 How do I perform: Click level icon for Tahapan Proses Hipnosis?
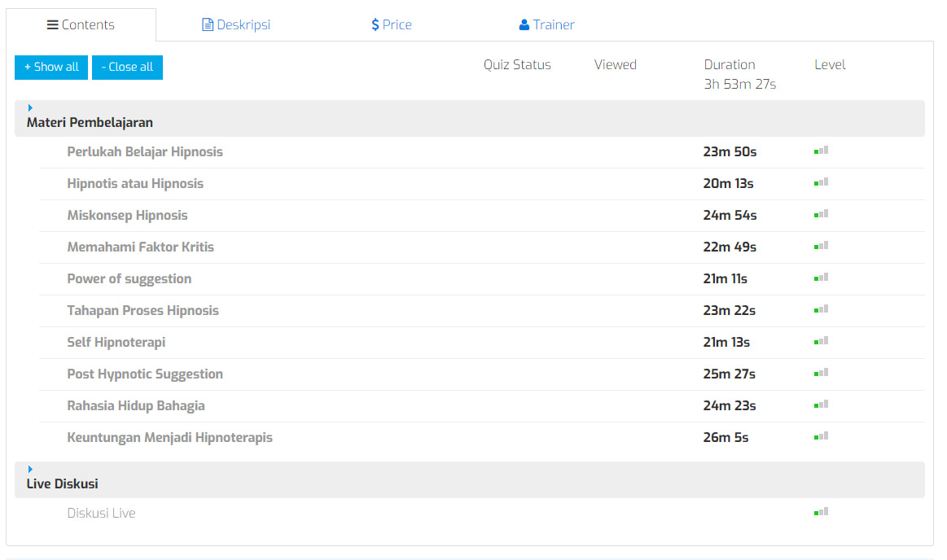(x=821, y=309)
